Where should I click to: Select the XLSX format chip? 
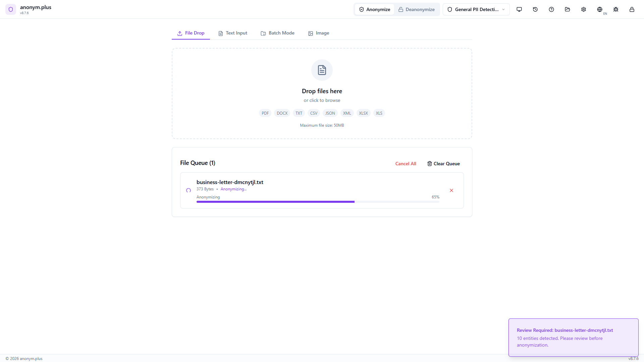(363, 113)
